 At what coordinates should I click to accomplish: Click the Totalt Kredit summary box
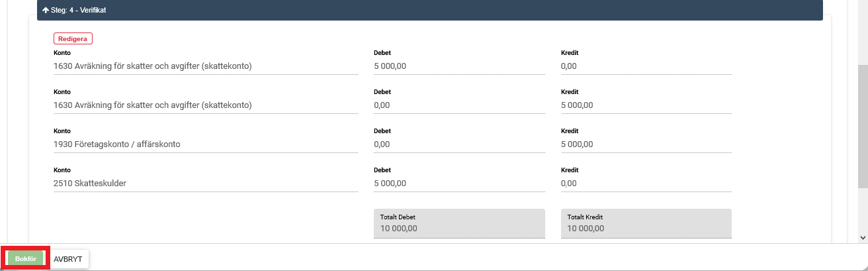pyautogui.click(x=646, y=223)
